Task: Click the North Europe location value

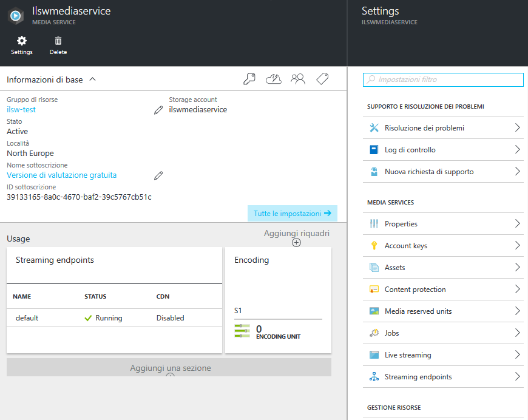Action: 30,153
